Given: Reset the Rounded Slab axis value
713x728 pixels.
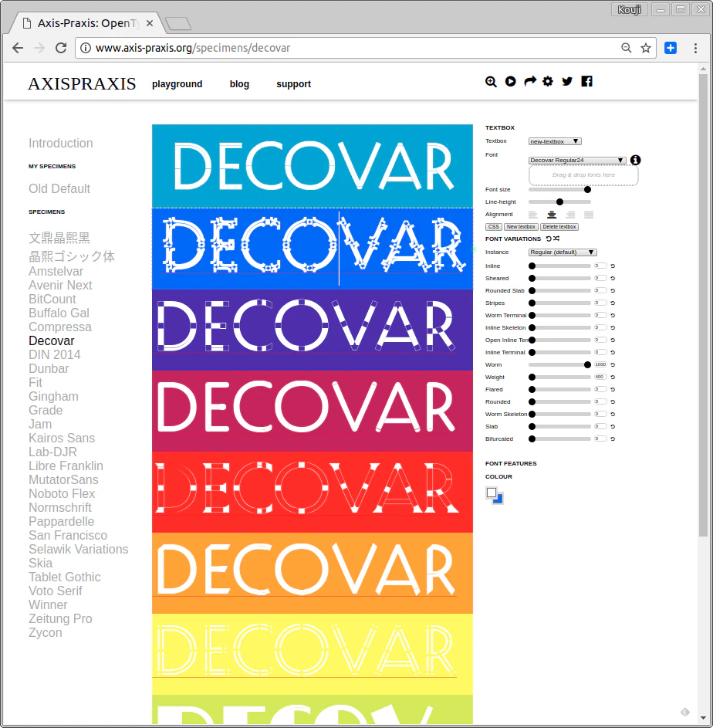Looking at the screenshot, I should [x=613, y=290].
